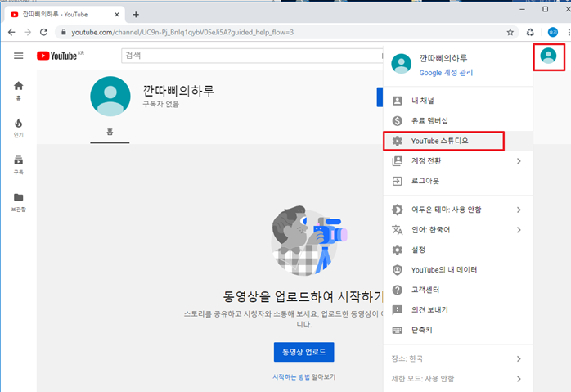Bookmark this page with the star
This screenshot has width=571, height=392.
coord(510,33)
